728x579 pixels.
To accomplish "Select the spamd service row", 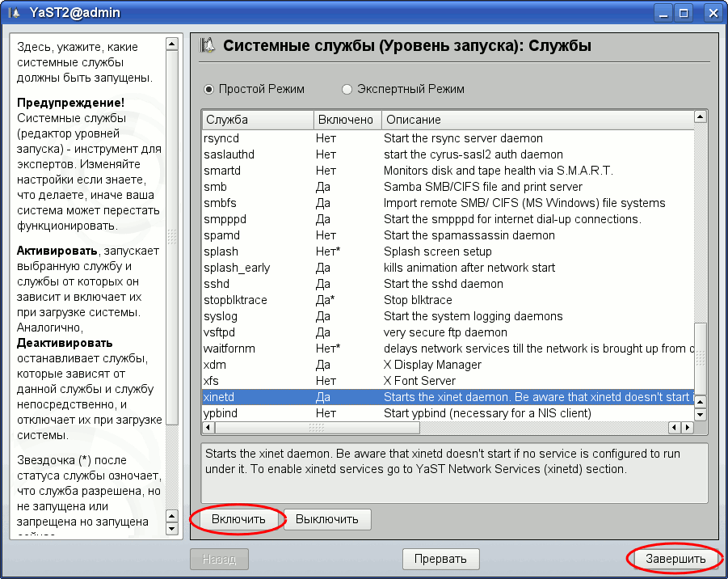I will click(x=448, y=235).
